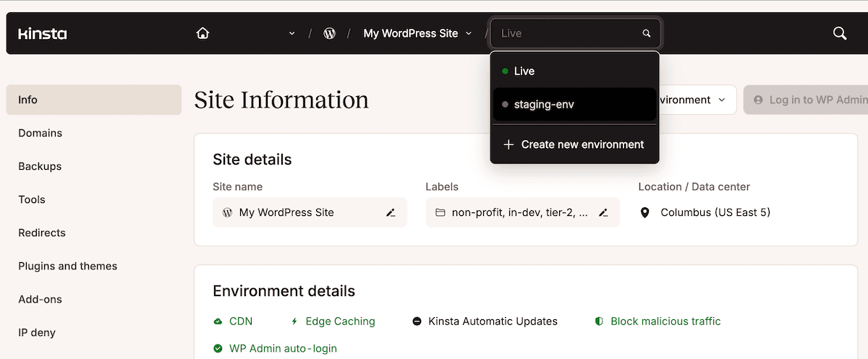Edit site name with pencil icon

coord(391,212)
